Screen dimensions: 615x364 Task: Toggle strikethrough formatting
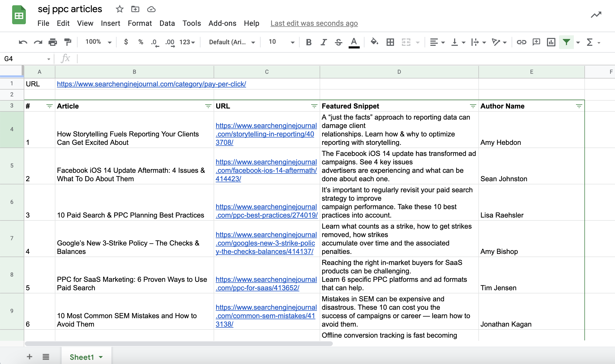click(x=339, y=42)
